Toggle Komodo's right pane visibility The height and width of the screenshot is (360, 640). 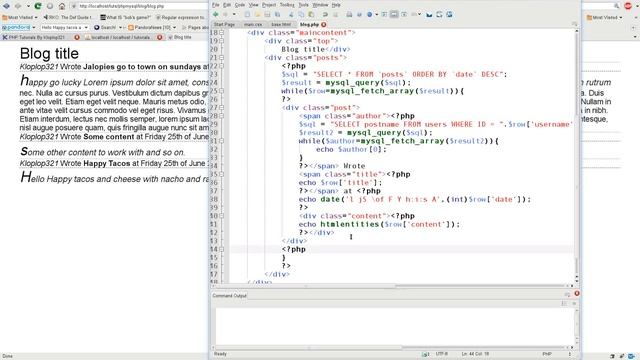[404, 14]
